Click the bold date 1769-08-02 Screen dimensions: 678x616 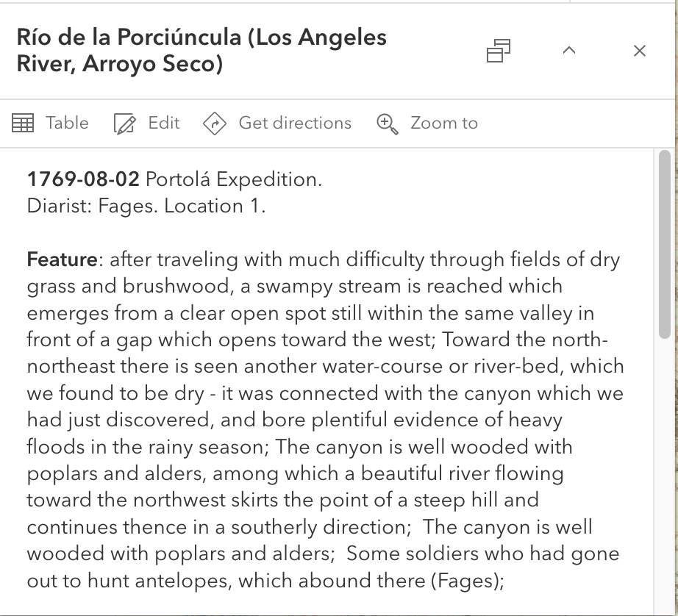coord(84,179)
